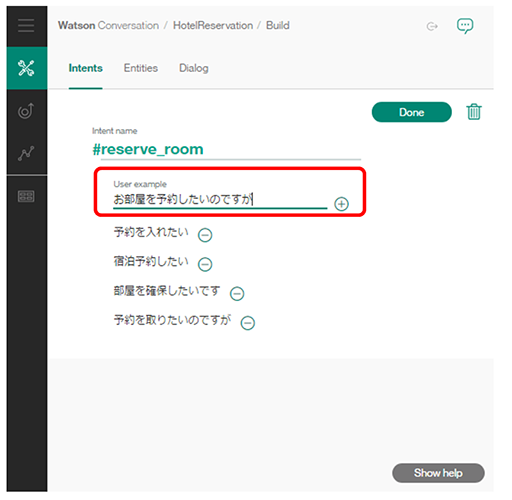Viewport: 512px width, 500px height.
Task: Focus the User example text field
Action: coord(220,200)
